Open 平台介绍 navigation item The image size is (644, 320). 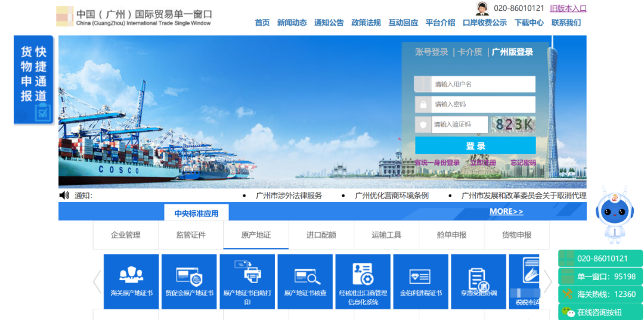[x=440, y=23]
